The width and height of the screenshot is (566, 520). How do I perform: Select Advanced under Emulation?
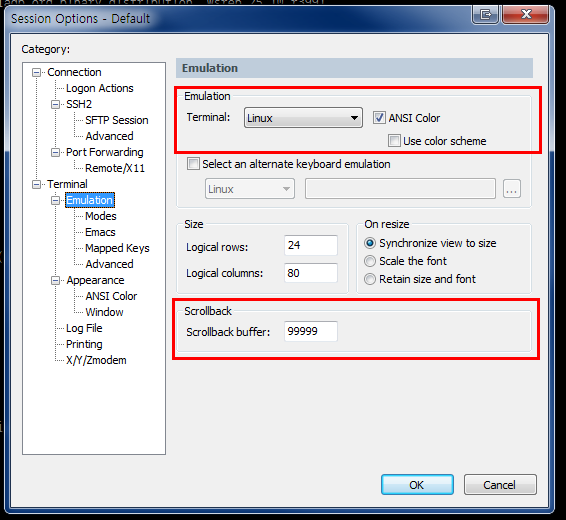coord(109,264)
